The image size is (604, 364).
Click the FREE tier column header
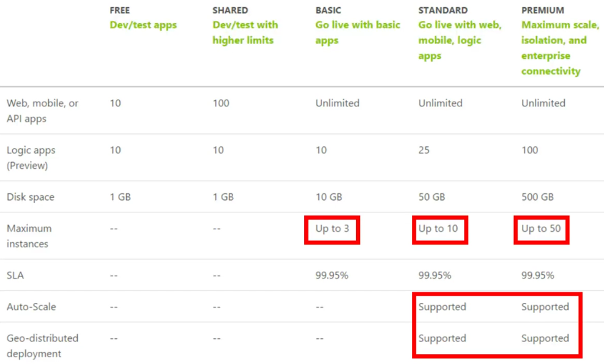tap(120, 10)
